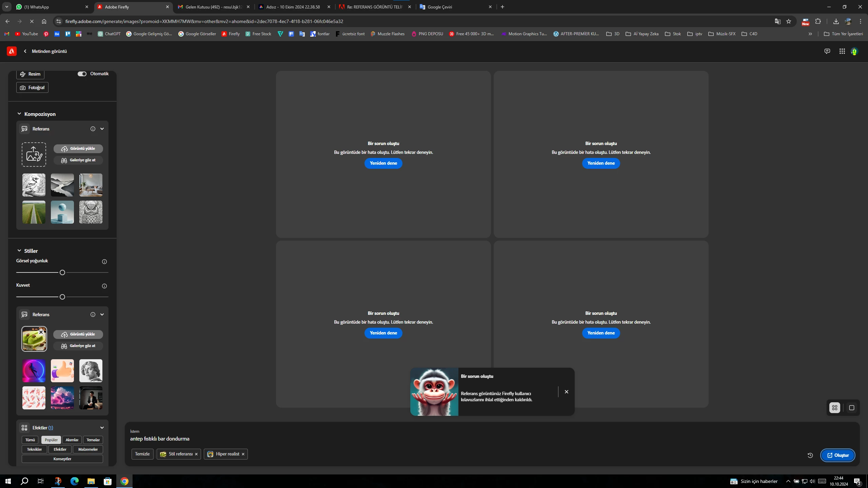Open the feedback chat icon
Image resolution: width=868 pixels, height=488 pixels.
(x=827, y=51)
